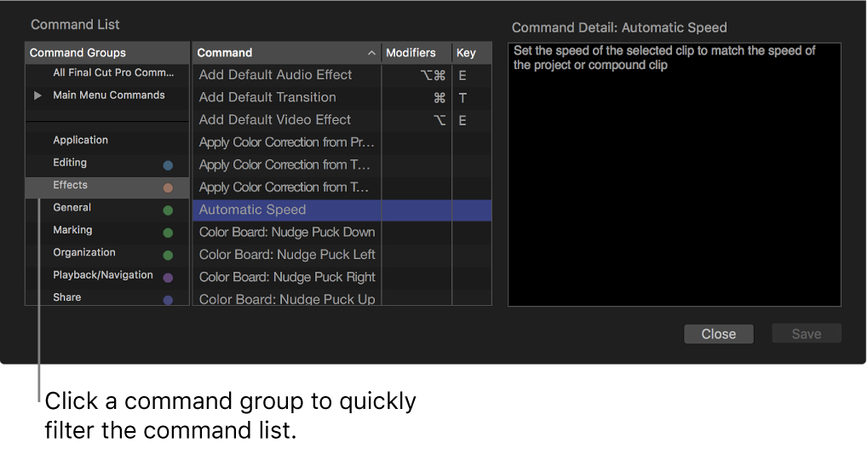The height and width of the screenshot is (449, 868).
Task: Click the orange dot beside Effects
Action: tap(168, 187)
